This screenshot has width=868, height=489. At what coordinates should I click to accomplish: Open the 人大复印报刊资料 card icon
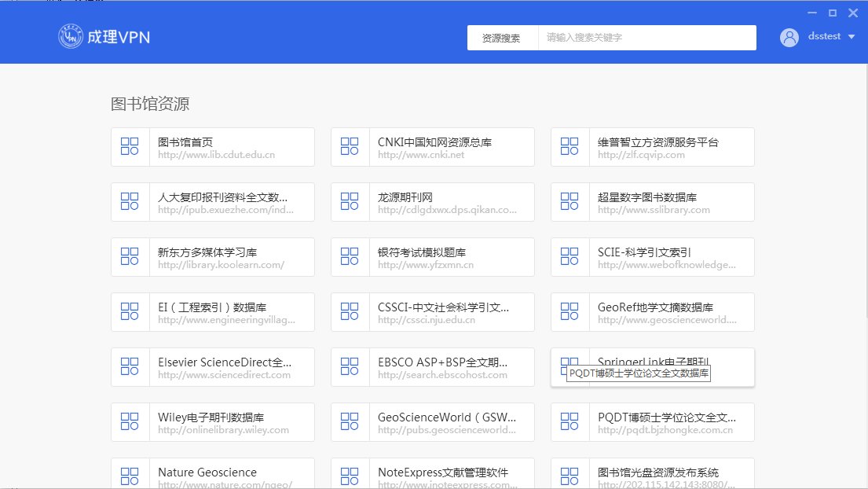pos(130,201)
